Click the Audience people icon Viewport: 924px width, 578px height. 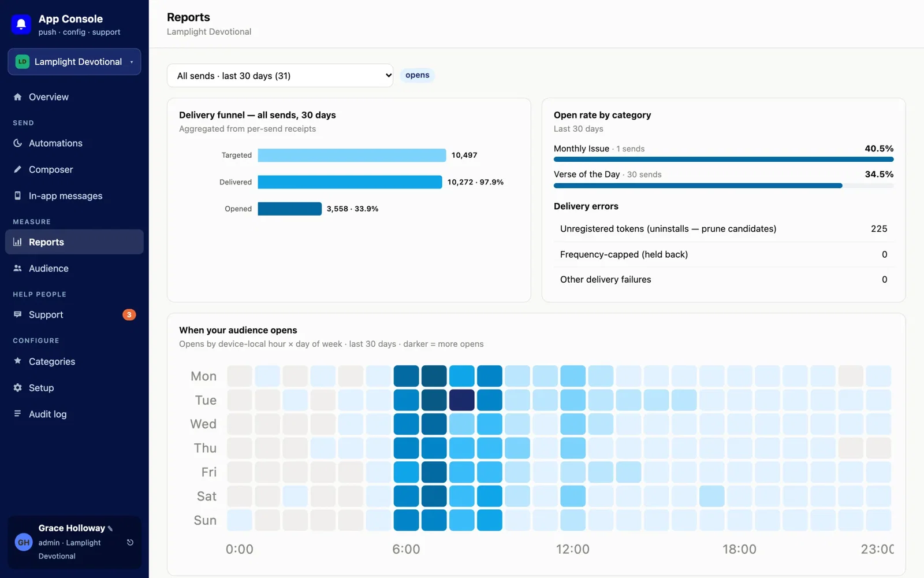(17, 268)
